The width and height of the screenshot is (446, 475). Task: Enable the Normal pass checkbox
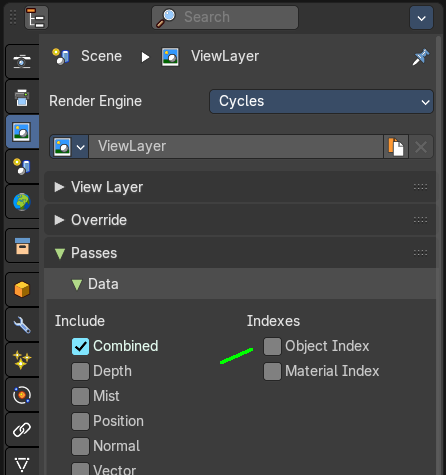(80, 446)
